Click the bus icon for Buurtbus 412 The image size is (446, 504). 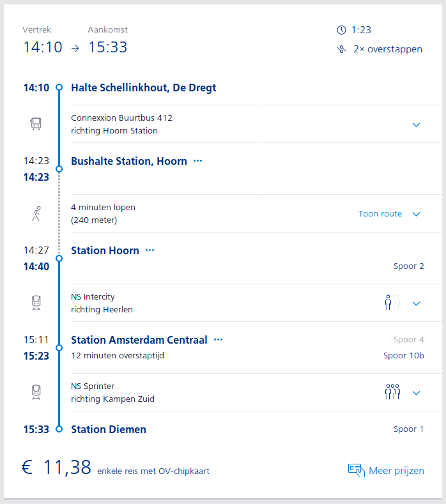coord(36,124)
